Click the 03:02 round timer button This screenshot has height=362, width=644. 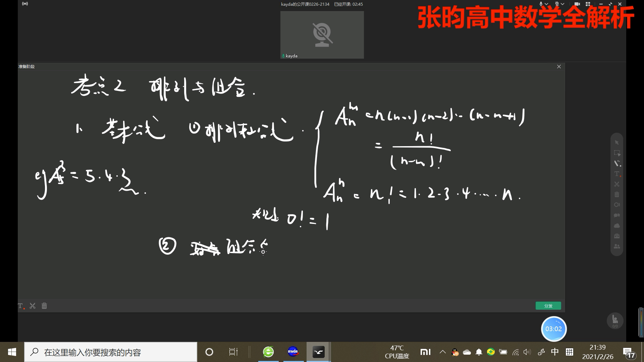553,329
